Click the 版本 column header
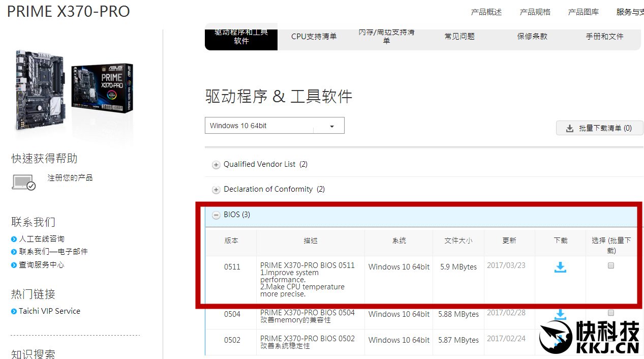This screenshot has height=359, width=644. (231, 241)
